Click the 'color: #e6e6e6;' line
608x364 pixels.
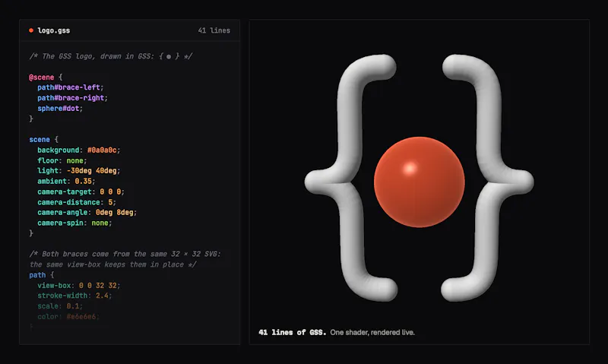click(x=68, y=316)
